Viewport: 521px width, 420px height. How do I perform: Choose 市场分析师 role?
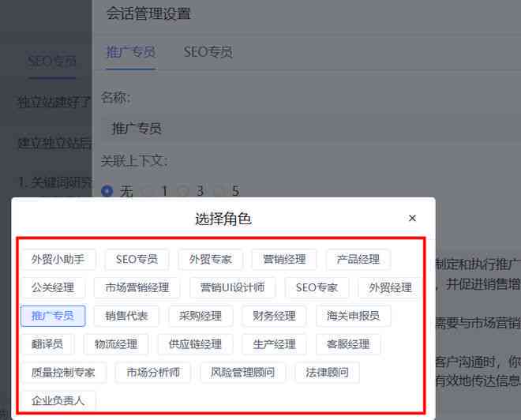pos(153,373)
